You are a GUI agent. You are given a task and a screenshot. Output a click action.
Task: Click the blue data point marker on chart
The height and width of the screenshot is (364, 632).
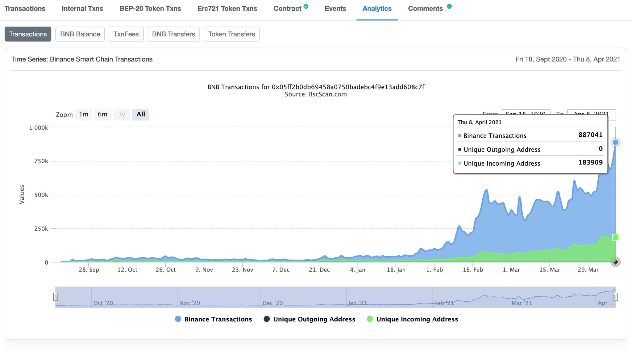click(x=616, y=142)
